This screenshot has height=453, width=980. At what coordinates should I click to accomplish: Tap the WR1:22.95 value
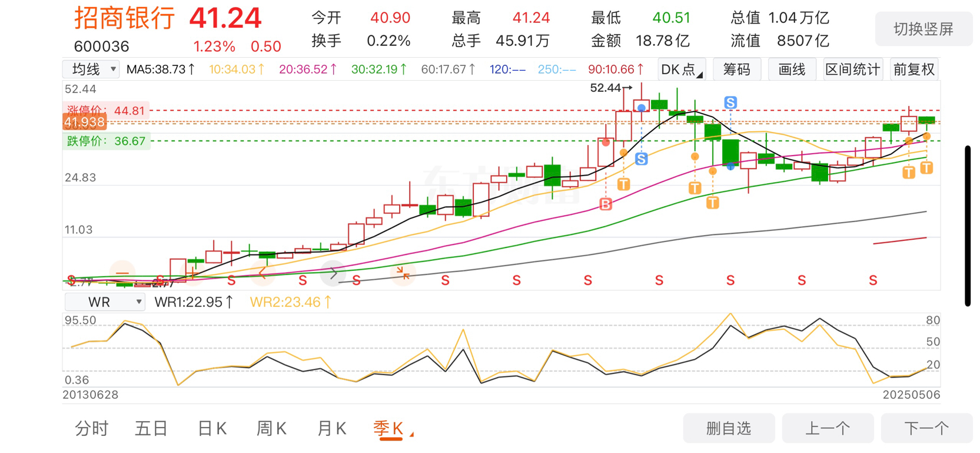(x=194, y=302)
